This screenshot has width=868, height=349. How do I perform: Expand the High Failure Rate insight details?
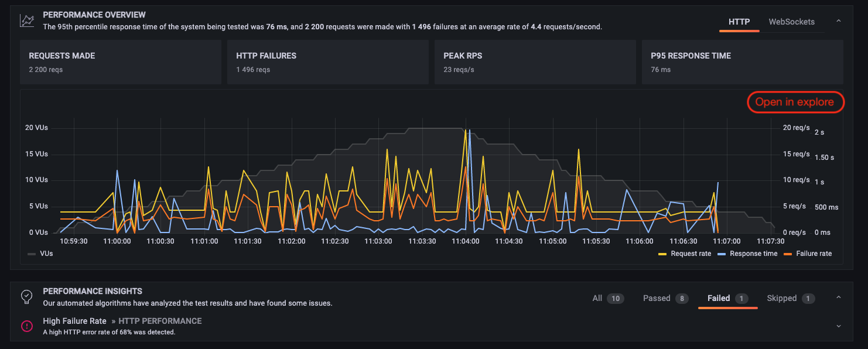839,326
